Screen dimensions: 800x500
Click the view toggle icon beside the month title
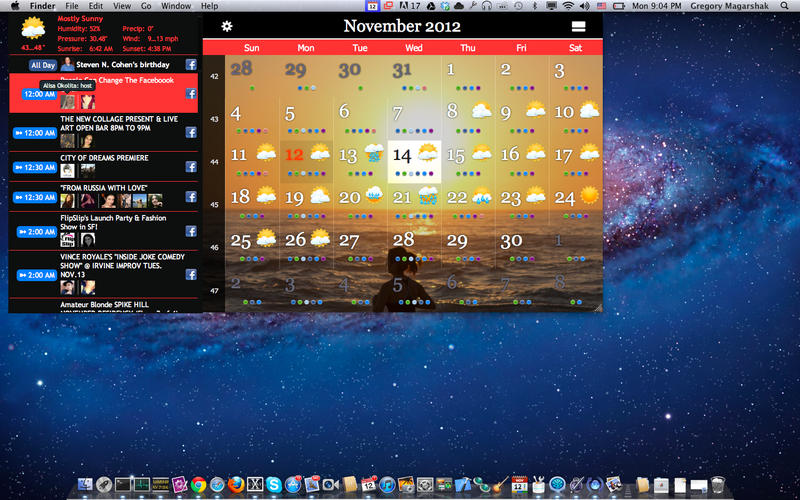click(579, 27)
